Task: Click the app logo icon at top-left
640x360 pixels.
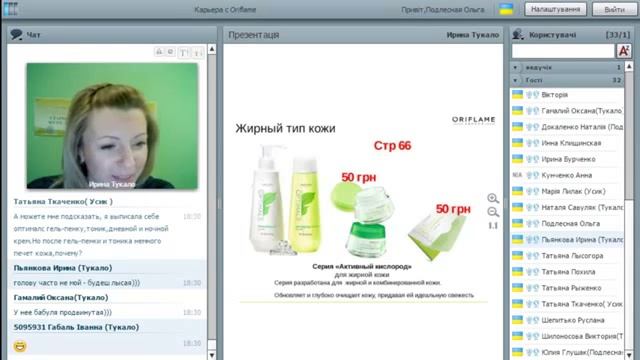Action: tap(11, 9)
